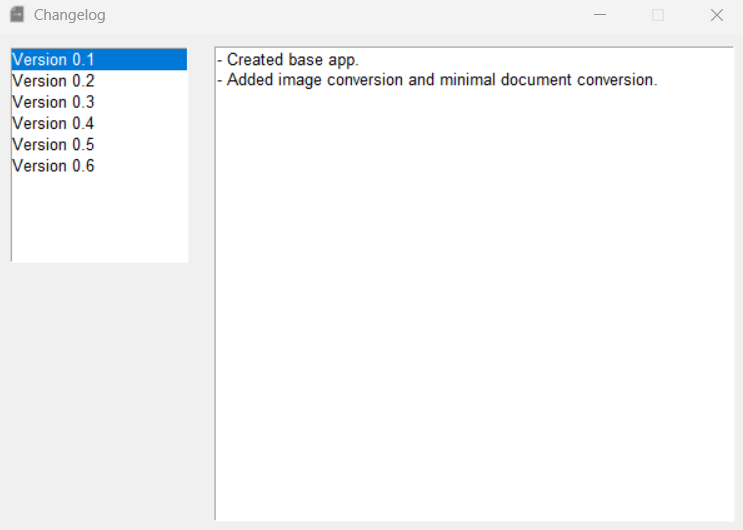Image resolution: width=743 pixels, height=530 pixels.
Task: Click the 'Created base app.' line
Action: pyautogui.click(x=292, y=60)
